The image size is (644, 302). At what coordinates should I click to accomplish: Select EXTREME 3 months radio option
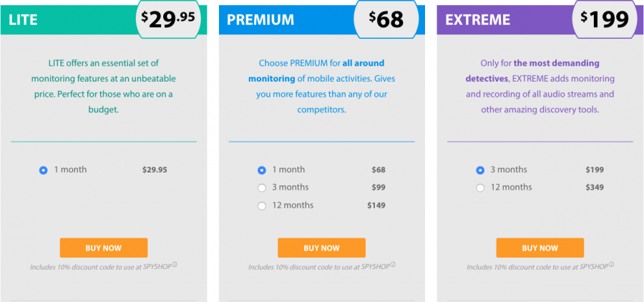[480, 170]
